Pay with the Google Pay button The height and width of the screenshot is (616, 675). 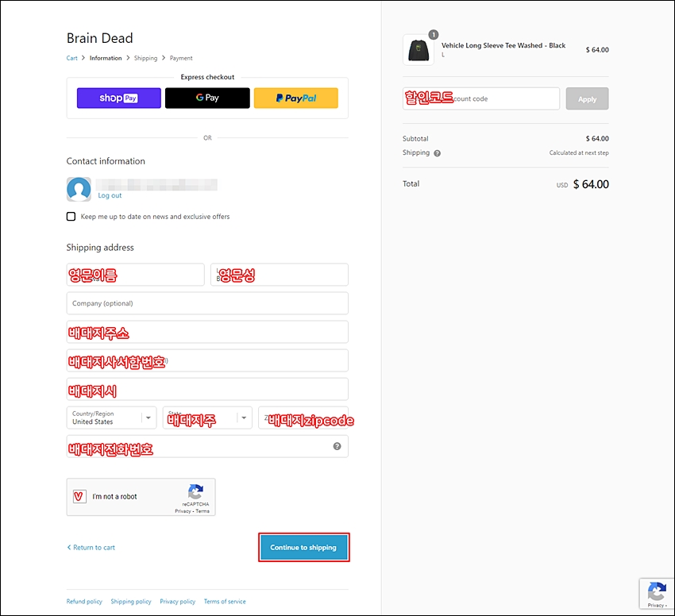pyautogui.click(x=207, y=98)
